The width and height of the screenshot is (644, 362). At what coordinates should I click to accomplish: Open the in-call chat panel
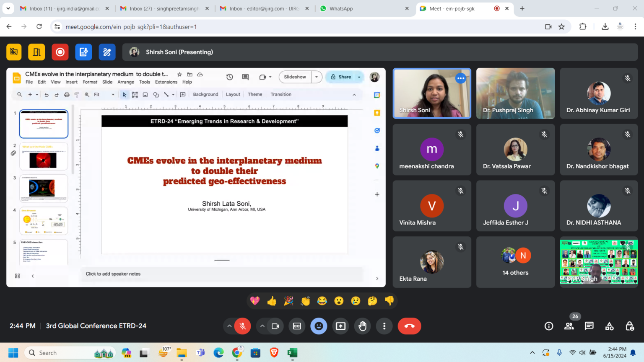589,326
